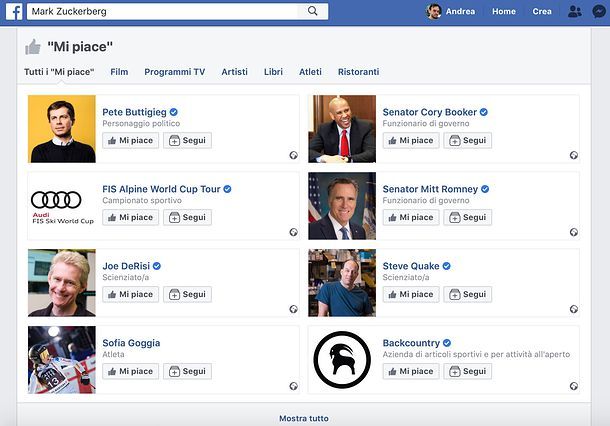Viewport: 610px width, 426px height.
Task: Open the Steve Quake page name link
Action: click(x=411, y=266)
